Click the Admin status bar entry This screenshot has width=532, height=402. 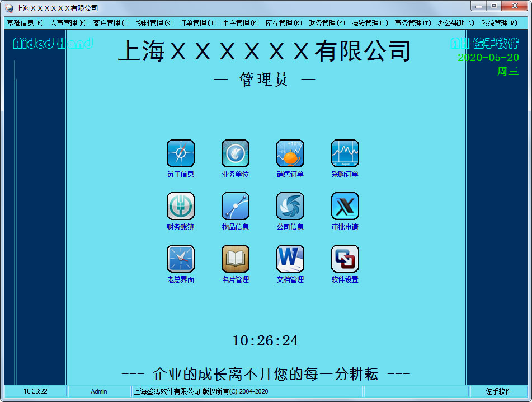coord(98,391)
